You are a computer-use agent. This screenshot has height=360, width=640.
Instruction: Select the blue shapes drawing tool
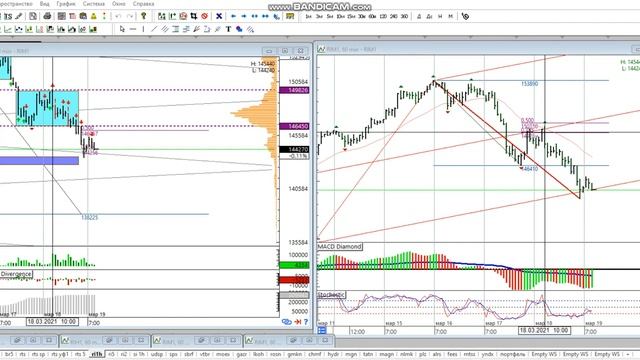(239, 29)
